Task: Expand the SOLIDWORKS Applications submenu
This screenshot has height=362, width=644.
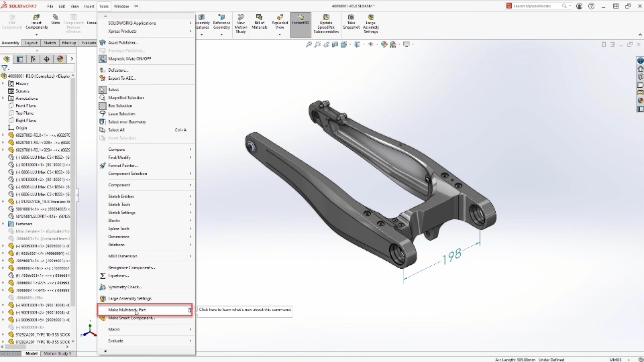Action: pyautogui.click(x=146, y=23)
